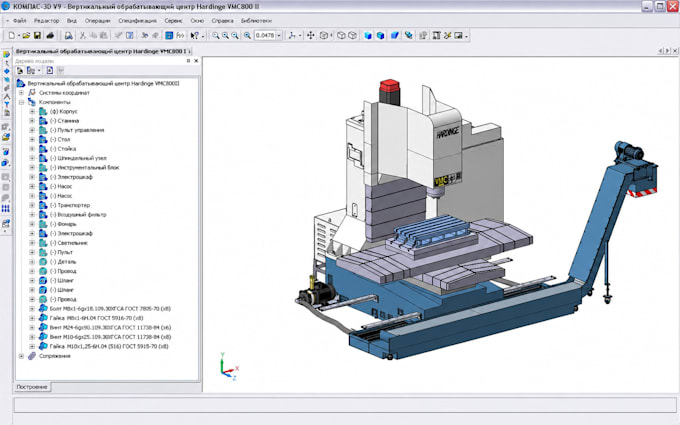
Task: Print the document using the printer icon
Action: 50,36
